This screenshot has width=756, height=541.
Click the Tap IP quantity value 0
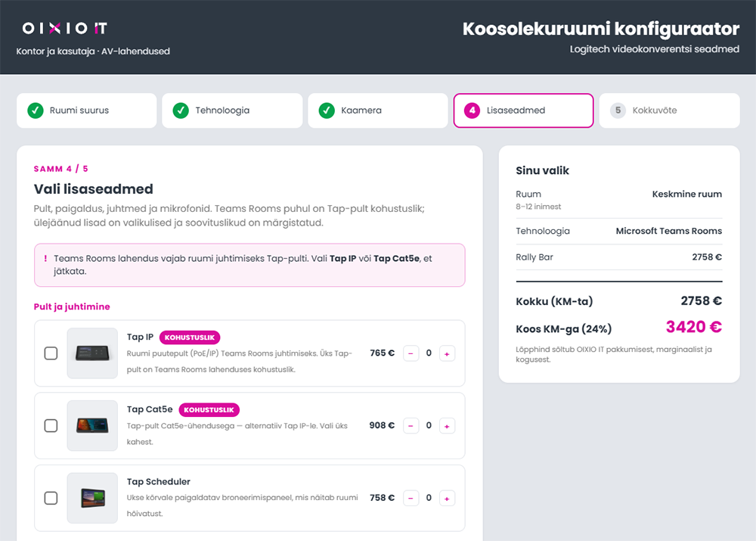tap(429, 353)
